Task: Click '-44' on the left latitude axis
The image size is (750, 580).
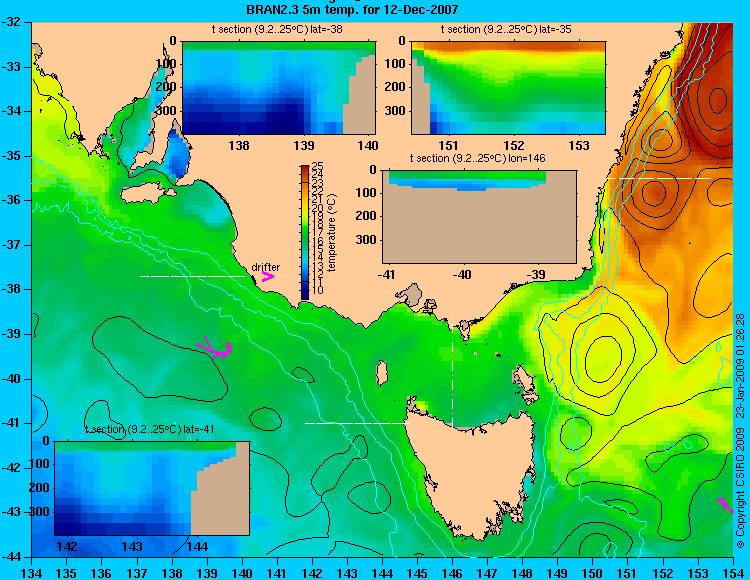Action: tap(12, 557)
